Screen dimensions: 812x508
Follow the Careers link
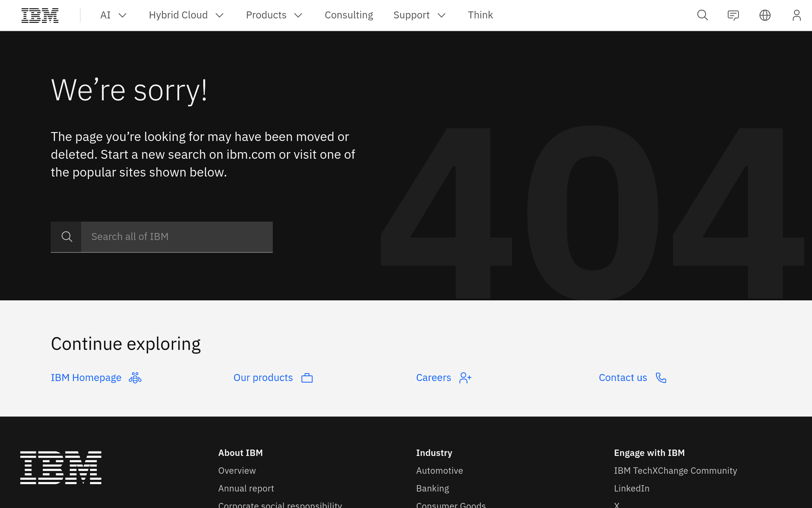[434, 378]
